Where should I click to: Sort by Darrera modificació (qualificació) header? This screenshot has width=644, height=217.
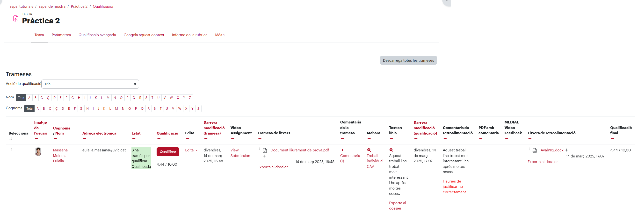425,128
